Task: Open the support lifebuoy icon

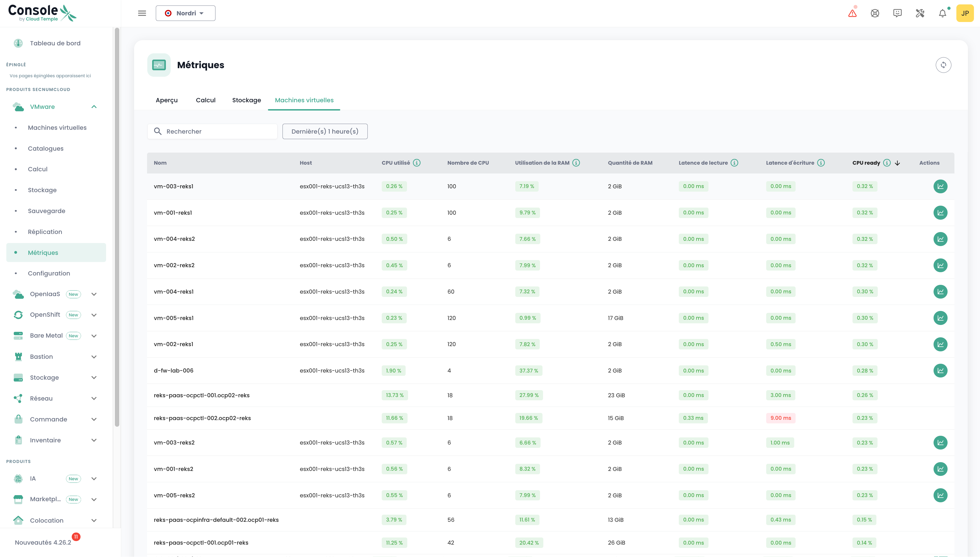Action: tap(875, 13)
